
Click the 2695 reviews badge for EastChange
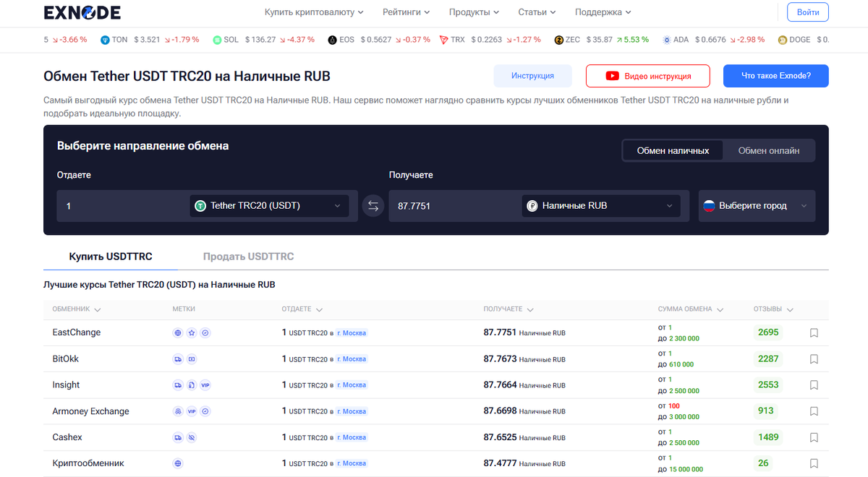pyautogui.click(x=768, y=332)
